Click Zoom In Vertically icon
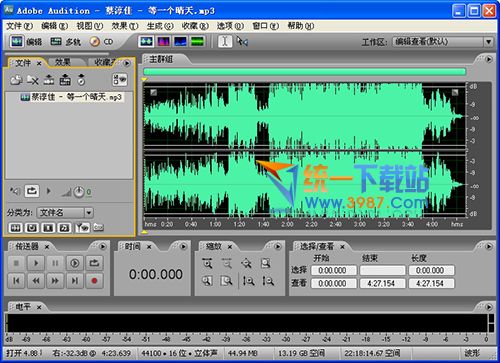This screenshot has height=363, width=500. click(248, 281)
